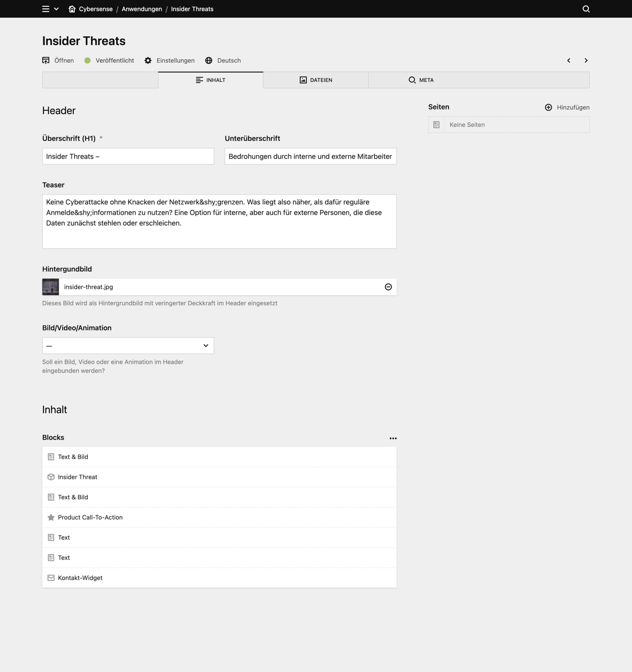The width and height of the screenshot is (632, 672).
Task: Navigate to Anwendungen breadcrumb
Action: coord(142,9)
